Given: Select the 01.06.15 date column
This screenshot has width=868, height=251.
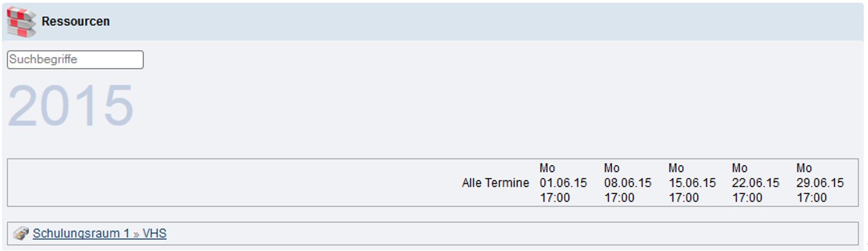Looking at the screenshot, I should 563,183.
